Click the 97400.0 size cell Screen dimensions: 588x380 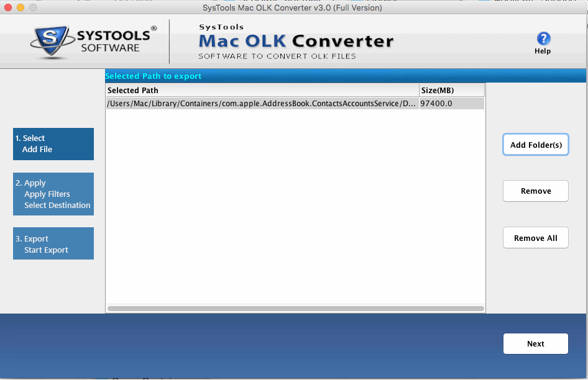451,104
